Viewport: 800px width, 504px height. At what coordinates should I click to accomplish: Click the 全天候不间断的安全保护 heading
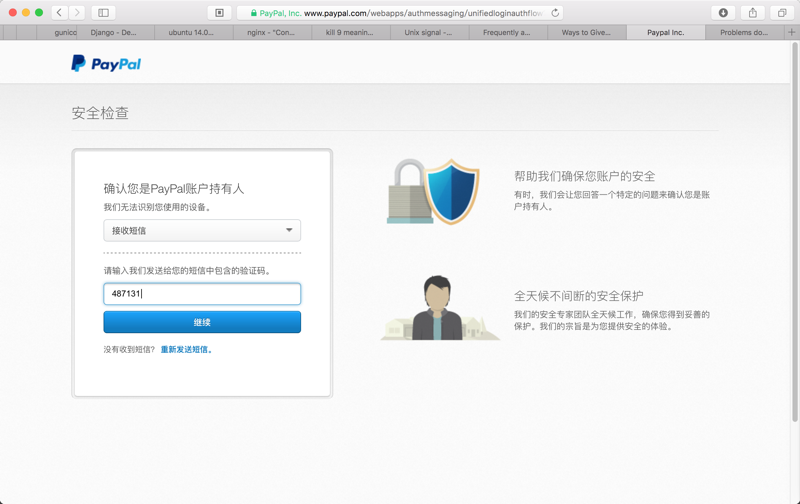click(579, 296)
